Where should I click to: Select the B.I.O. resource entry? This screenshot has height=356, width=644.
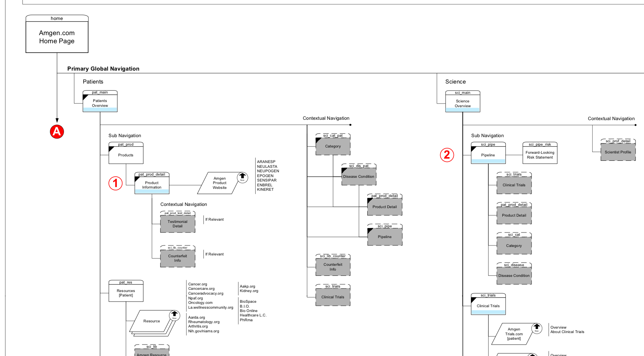[x=245, y=306]
